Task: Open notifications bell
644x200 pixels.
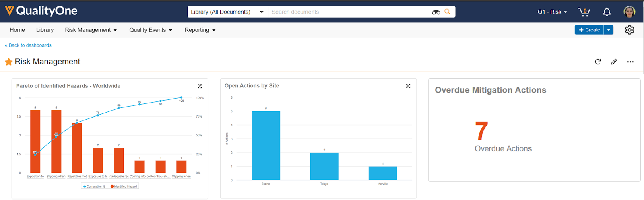Action: click(607, 12)
